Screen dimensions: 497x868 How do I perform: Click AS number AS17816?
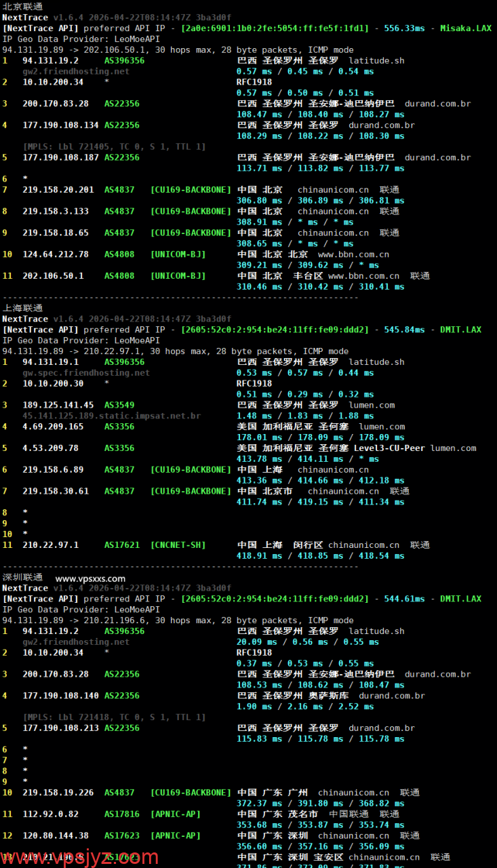(x=122, y=814)
